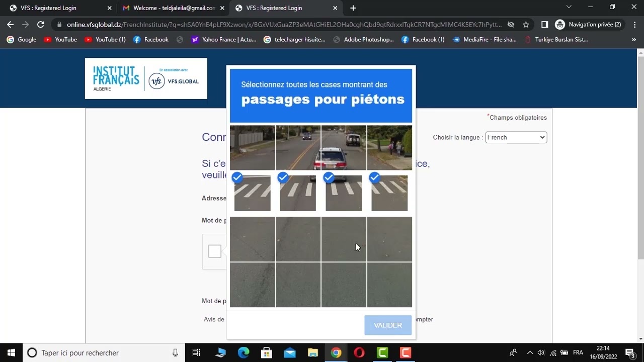Open the Chrome three-dot menu
Image resolution: width=644 pixels, height=362 pixels.
pos(634,24)
